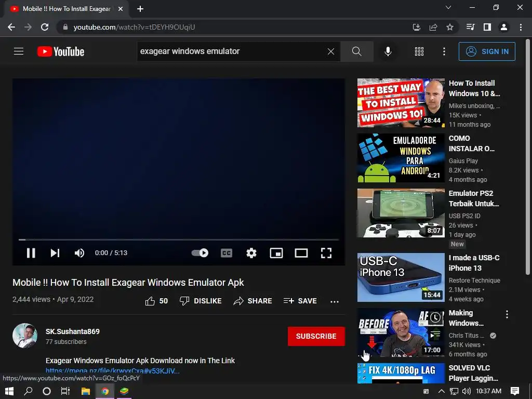Open Windows taskbar search
532x399 pixels.
click(x=28, y=391)
